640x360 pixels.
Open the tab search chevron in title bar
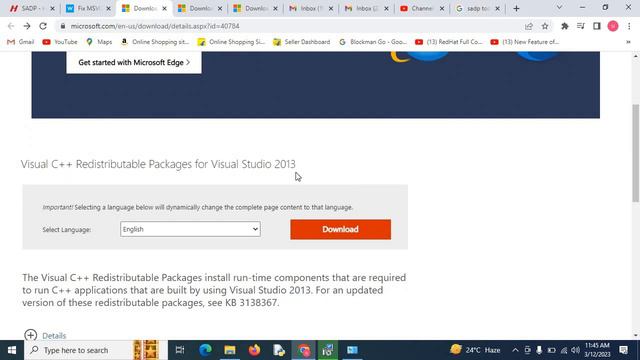tap(559, 7)
